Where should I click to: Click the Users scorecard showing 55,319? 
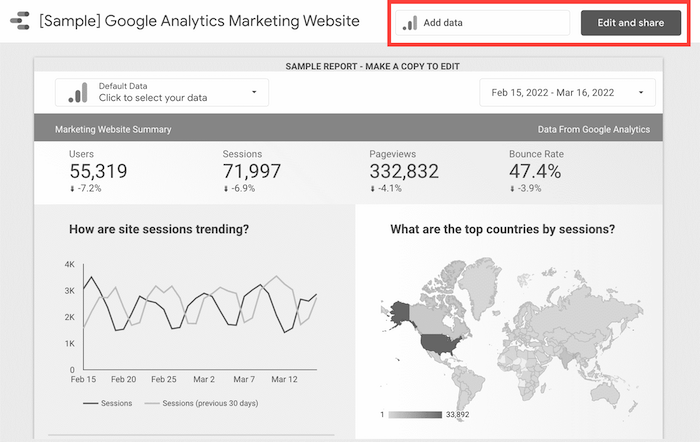pos(98,171)
